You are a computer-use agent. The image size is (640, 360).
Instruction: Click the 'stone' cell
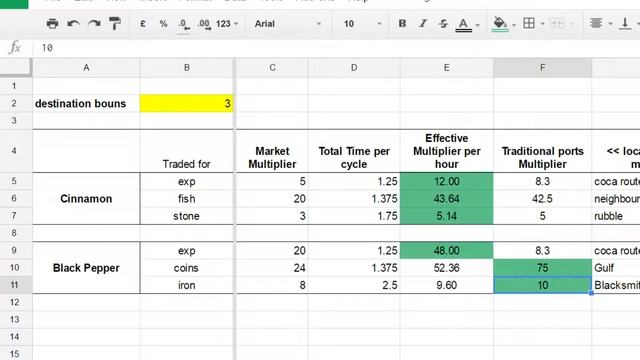[x=187, y=216]
